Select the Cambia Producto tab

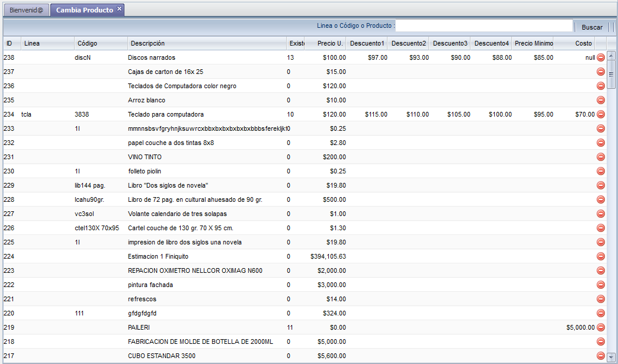tap(84, 10)
